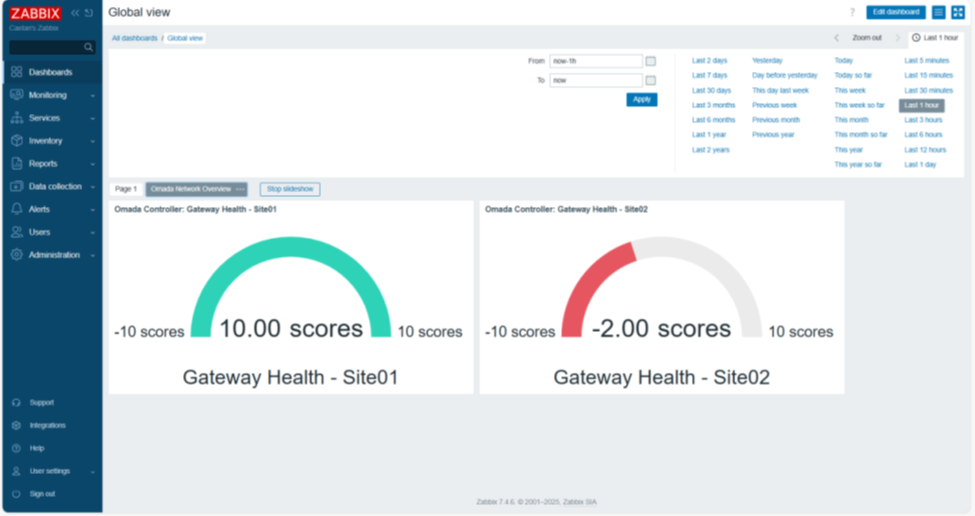Click the sidebar search magnifier icon
975x516 pixels.
88,47
